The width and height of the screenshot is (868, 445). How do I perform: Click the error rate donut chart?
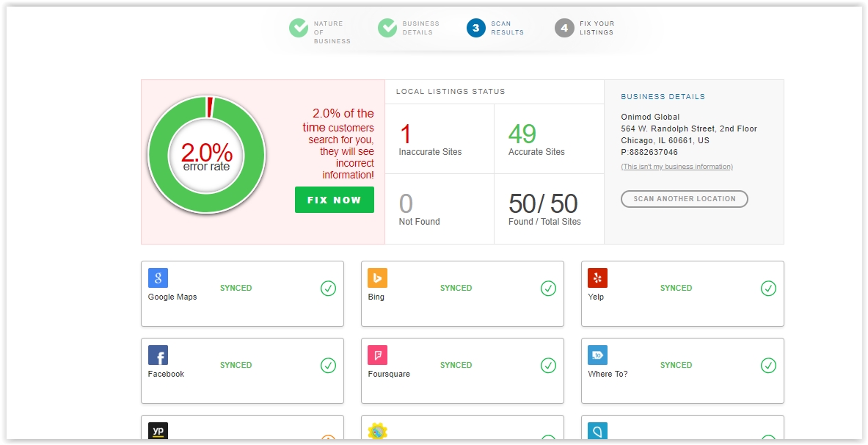click(206, 155)
